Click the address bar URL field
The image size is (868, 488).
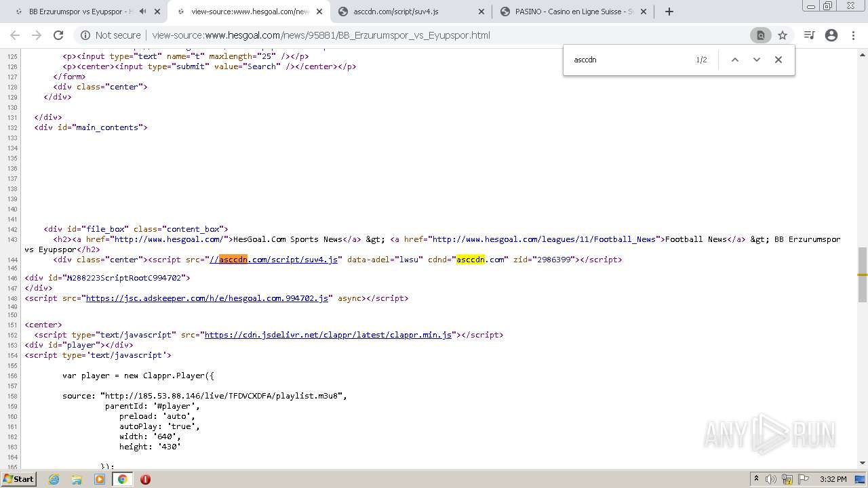[x=448, y=35]
